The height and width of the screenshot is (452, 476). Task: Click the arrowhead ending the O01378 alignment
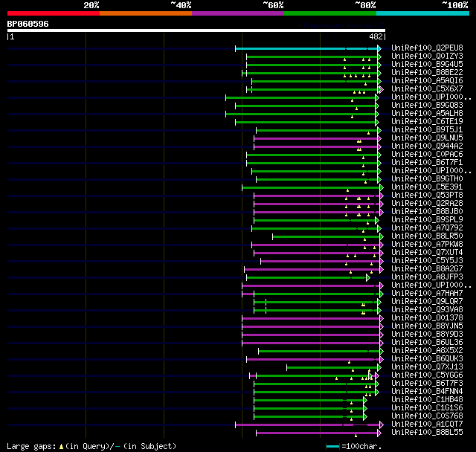(381, 318)
